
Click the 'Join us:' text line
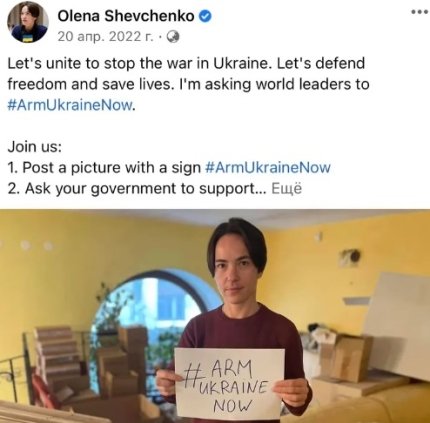(35, 147)
